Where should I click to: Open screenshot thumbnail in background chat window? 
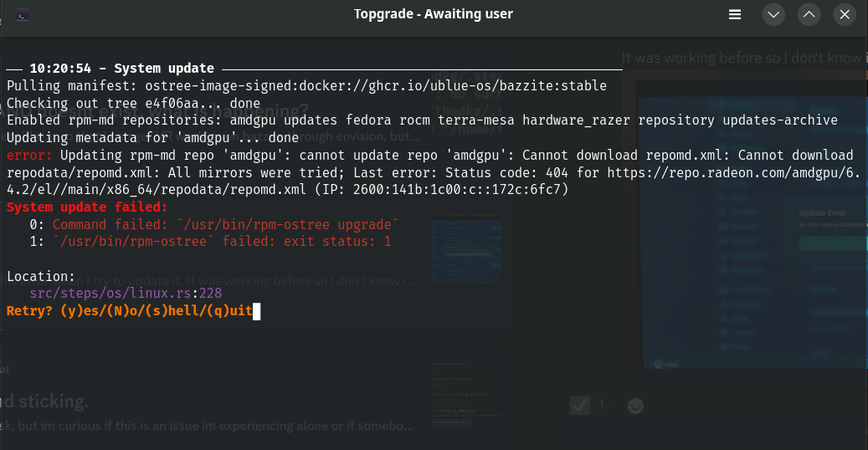pos(467,250)
